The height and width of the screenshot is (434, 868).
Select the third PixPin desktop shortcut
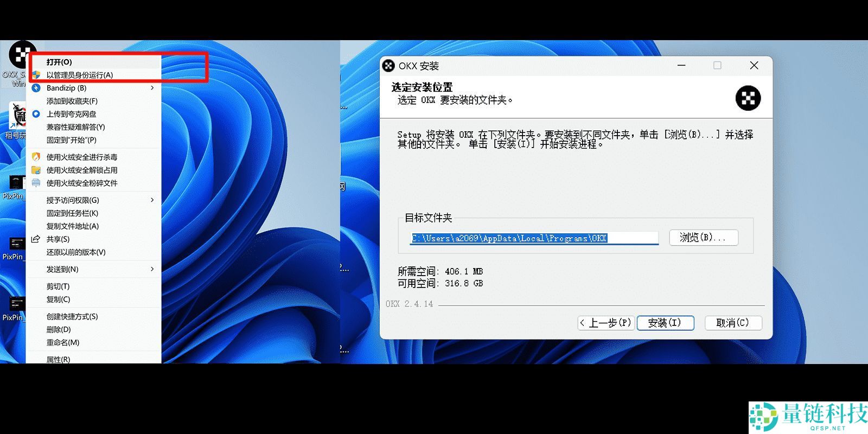[x=14, y=309]
